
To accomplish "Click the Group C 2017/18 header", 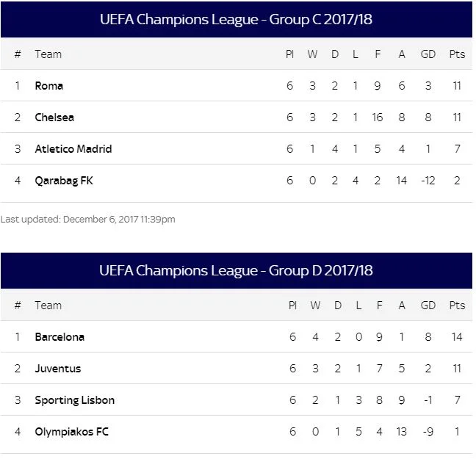I will [x=236, y=19].
